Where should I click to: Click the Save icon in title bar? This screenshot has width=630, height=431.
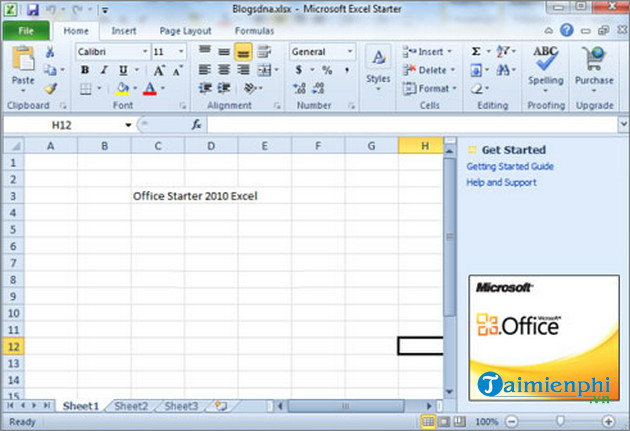[33, 9]
